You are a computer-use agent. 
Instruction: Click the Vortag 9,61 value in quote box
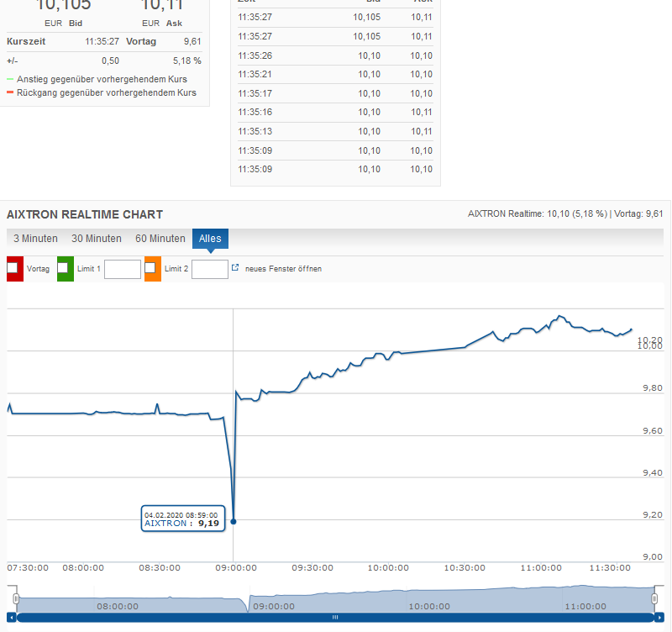click(x=192, y=41)
